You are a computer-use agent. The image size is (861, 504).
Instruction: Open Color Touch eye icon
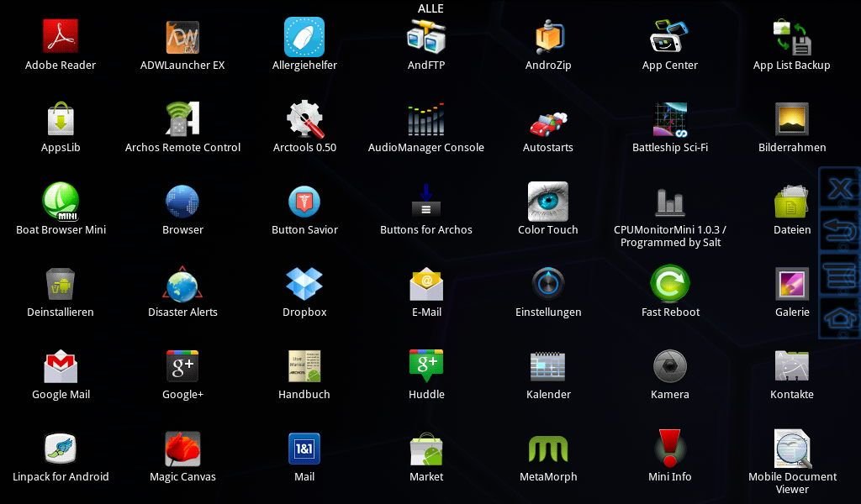548,202
